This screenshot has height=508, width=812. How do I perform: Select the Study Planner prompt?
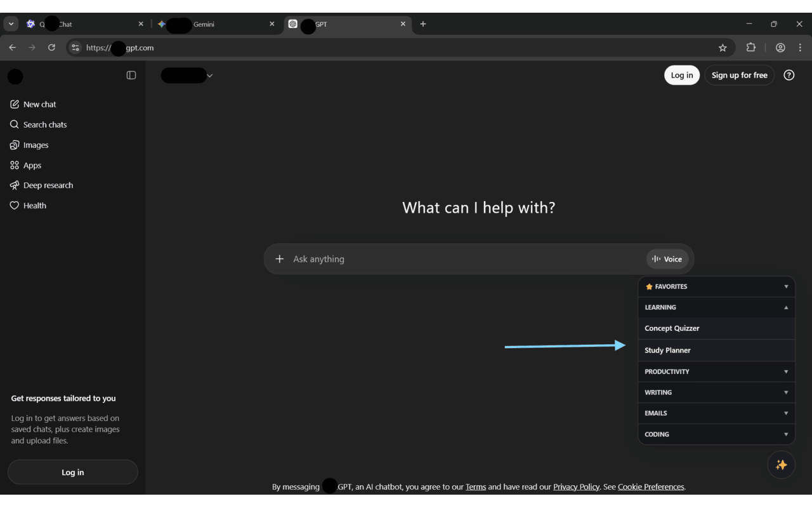coord(716,351)
